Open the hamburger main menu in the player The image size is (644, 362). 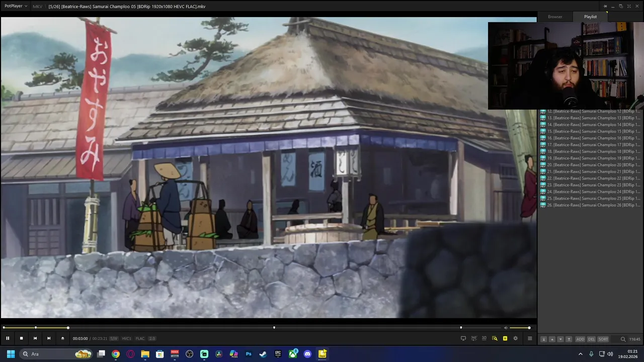(529, 338)
